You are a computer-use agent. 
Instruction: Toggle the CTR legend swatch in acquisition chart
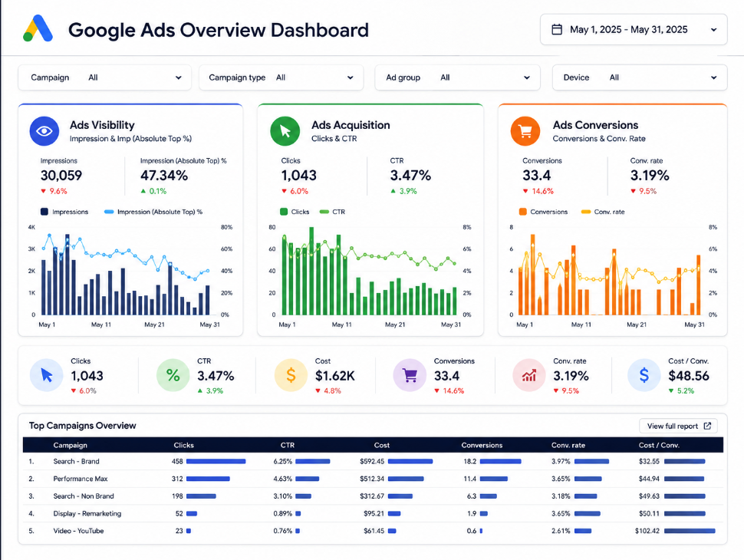[324, 212]
